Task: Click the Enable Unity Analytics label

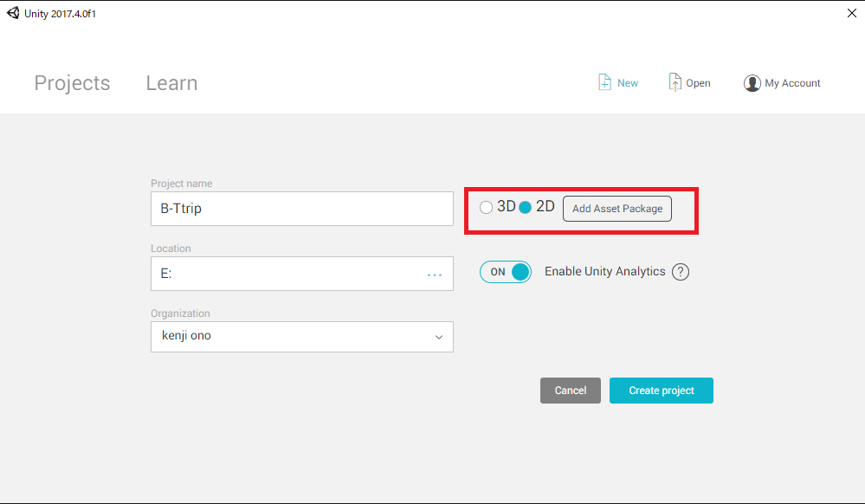Action: (x=604, y=272)
